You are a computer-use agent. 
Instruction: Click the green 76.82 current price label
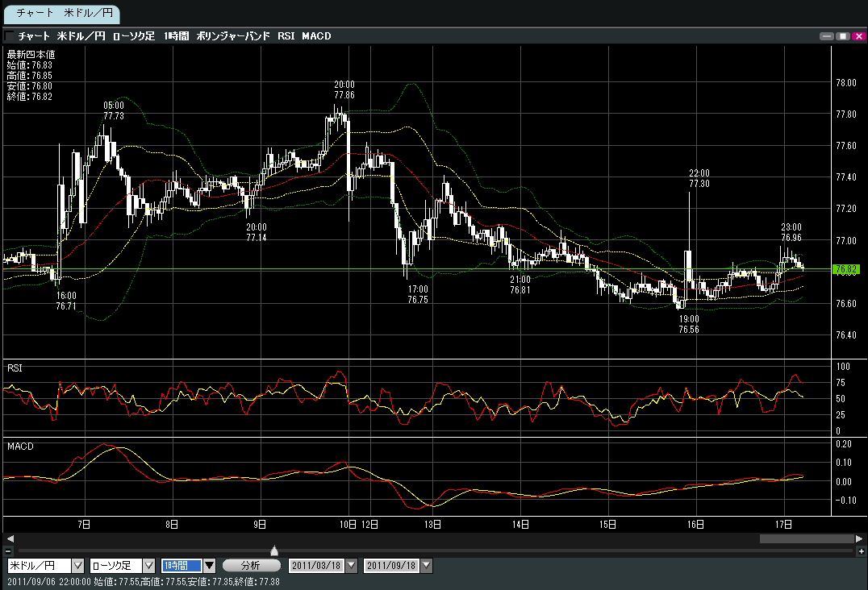[x=846, y=269]
